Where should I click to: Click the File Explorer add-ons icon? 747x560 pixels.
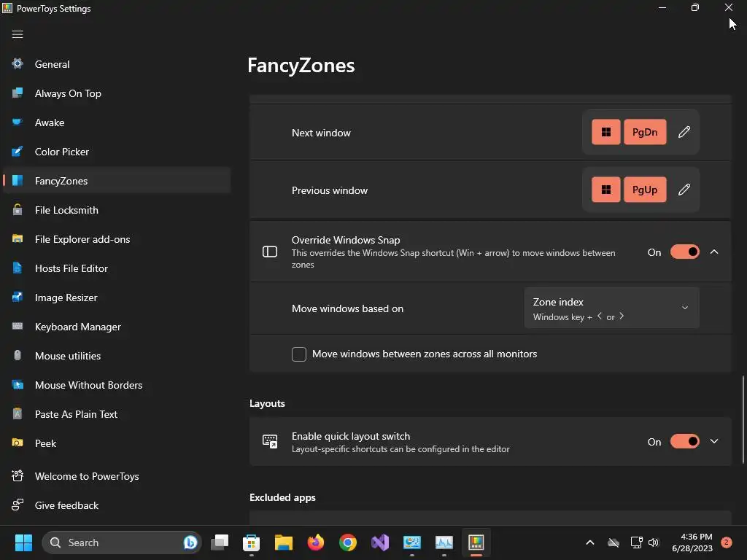[18, 238]
